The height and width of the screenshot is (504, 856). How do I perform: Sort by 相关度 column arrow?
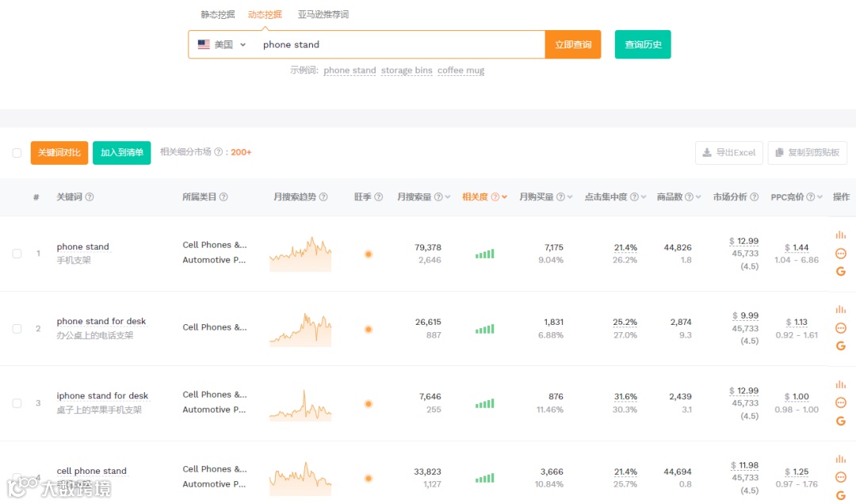[x=504, y=197]
